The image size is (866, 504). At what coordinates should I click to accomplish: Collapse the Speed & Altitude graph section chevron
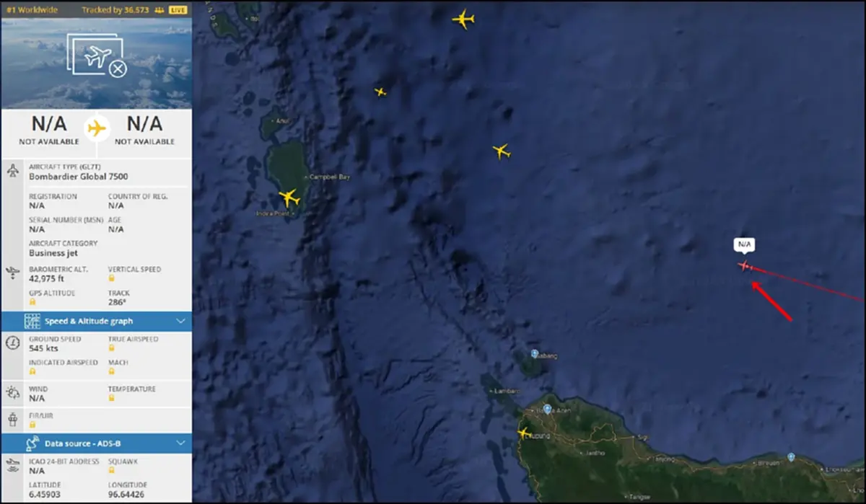[x=180, y=321]
